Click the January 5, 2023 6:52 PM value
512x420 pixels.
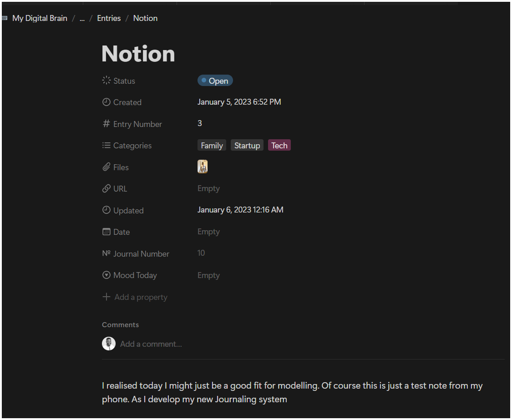(239, 102)
